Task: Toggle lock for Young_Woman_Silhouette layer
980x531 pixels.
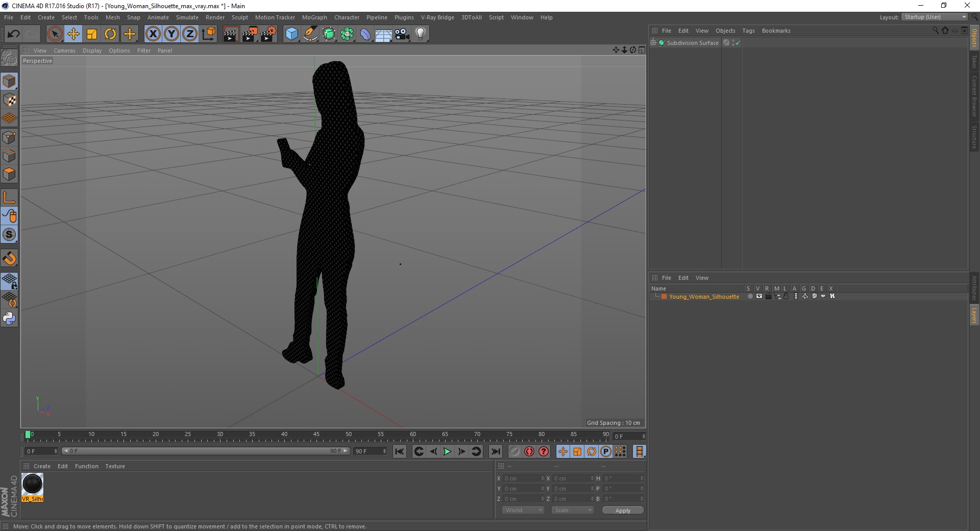Action: pos(787,296)
